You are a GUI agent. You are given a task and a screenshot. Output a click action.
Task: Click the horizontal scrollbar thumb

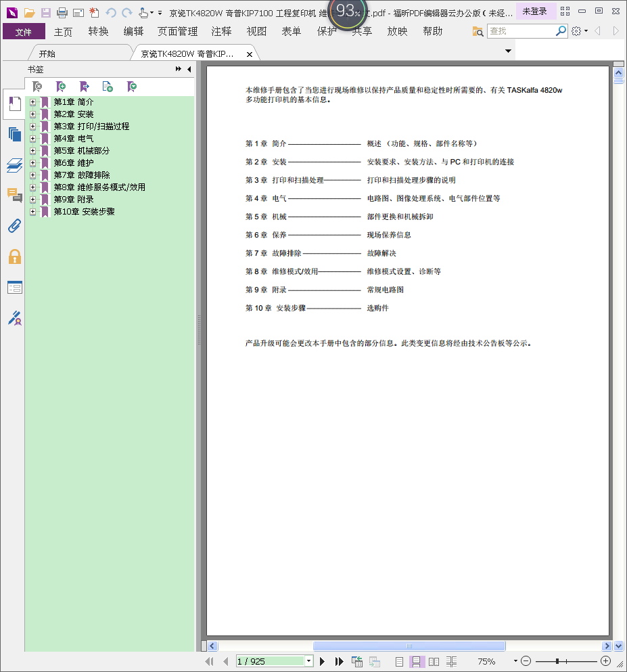[x=409, y=646]
